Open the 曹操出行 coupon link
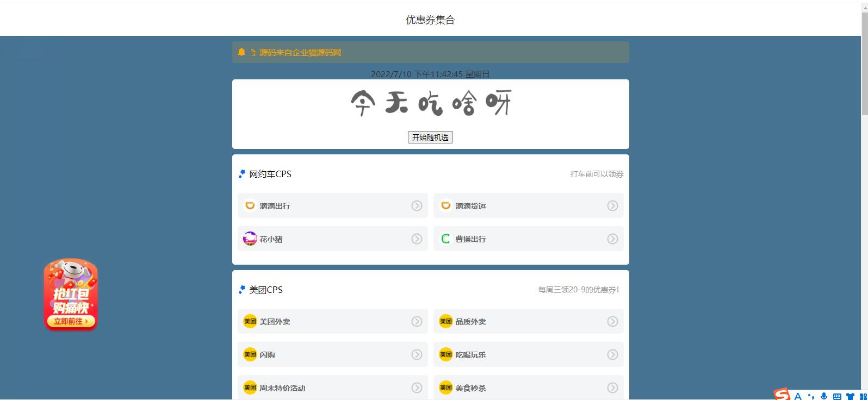 pos(529,239)
